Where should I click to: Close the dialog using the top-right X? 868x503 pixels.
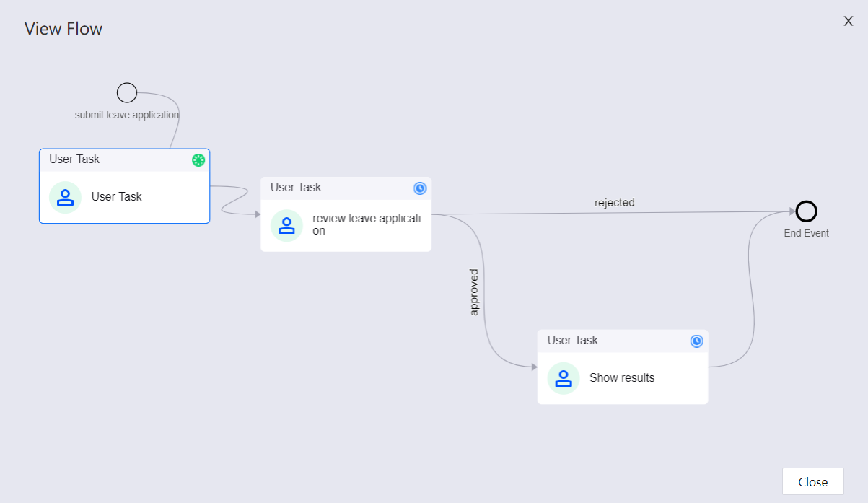tap(849, 22)
